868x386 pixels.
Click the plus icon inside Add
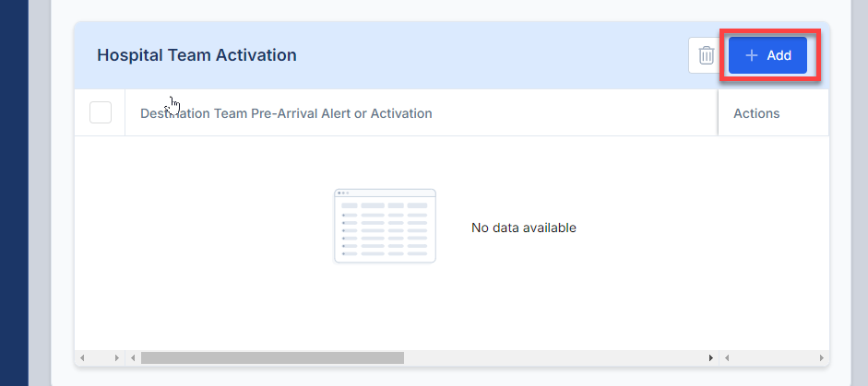pos(751,55)
